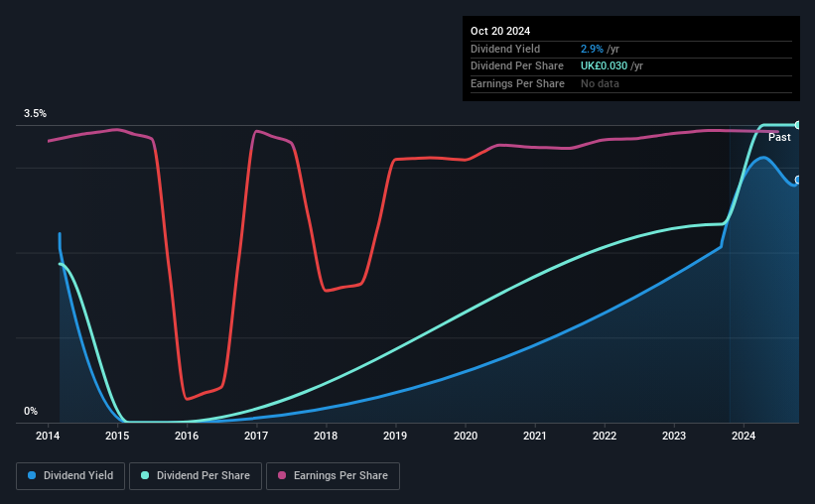Click the 2020 x-axis label

pos(466,436)
